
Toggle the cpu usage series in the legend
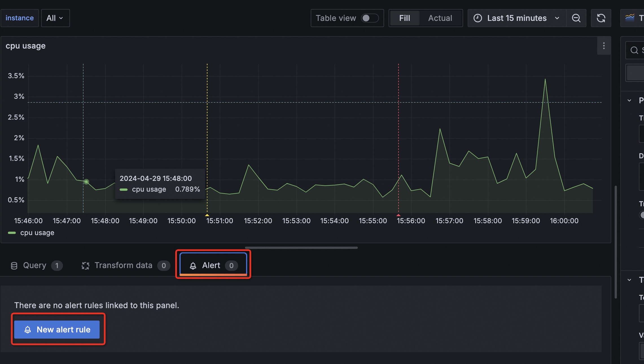(37, 233)
